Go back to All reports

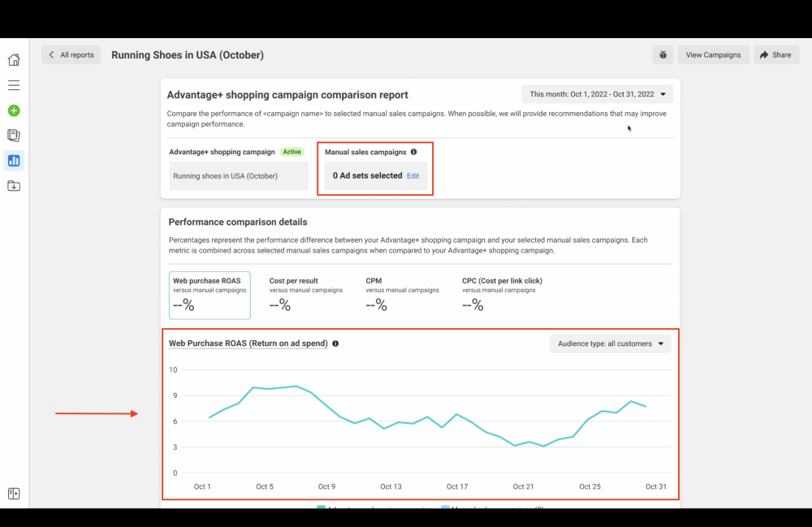[x=71, y=55]
